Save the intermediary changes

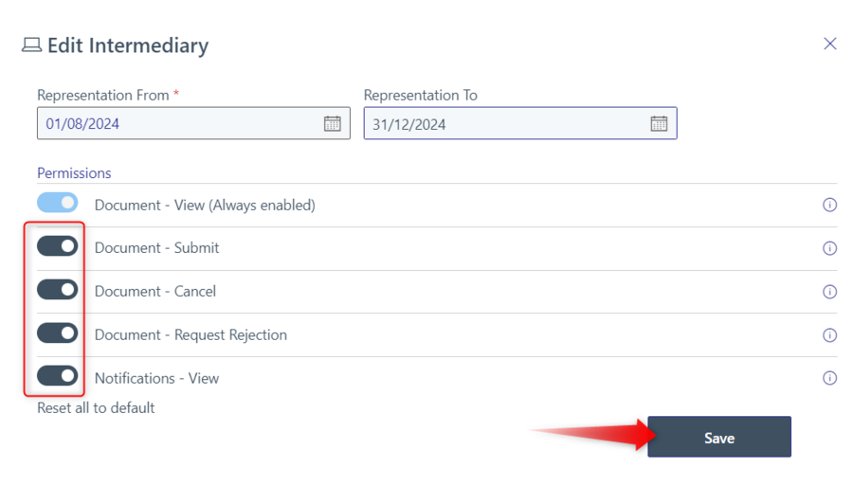[719, 437]
